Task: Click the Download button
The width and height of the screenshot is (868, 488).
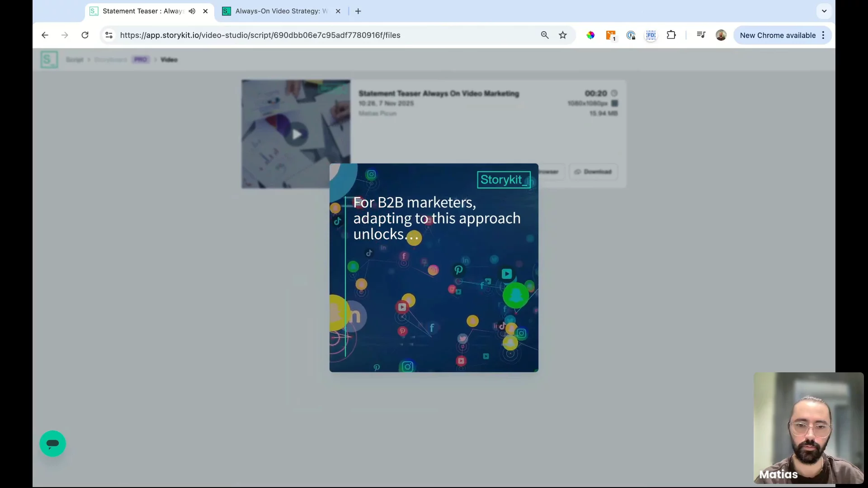Action: click(593, 172)
